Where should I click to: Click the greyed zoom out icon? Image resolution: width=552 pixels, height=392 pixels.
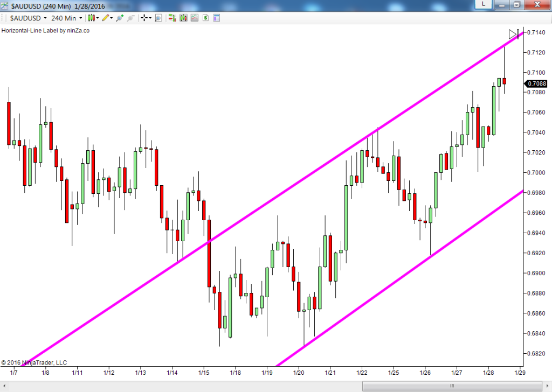tap(131, 18)
